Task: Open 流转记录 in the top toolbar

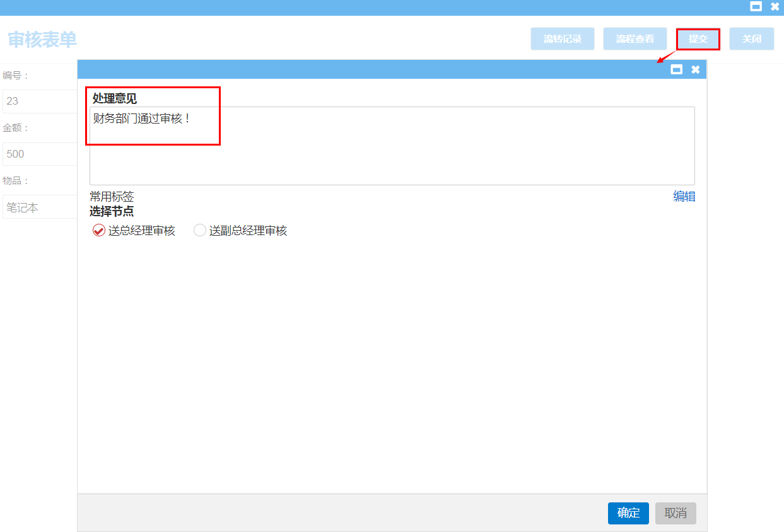Action: tap(563, 39)
